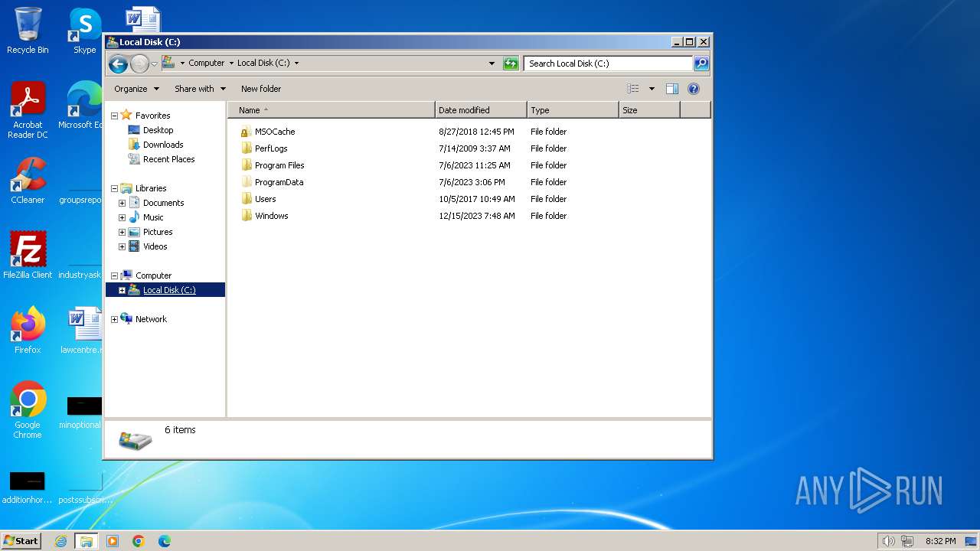The image size is (980, 551).
Task: Collapse the Libraries tree group
Action: [114, 188]
